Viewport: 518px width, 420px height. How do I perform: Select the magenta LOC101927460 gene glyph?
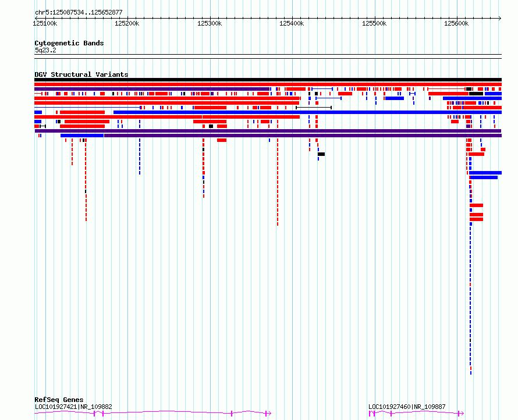coord(416,413)
